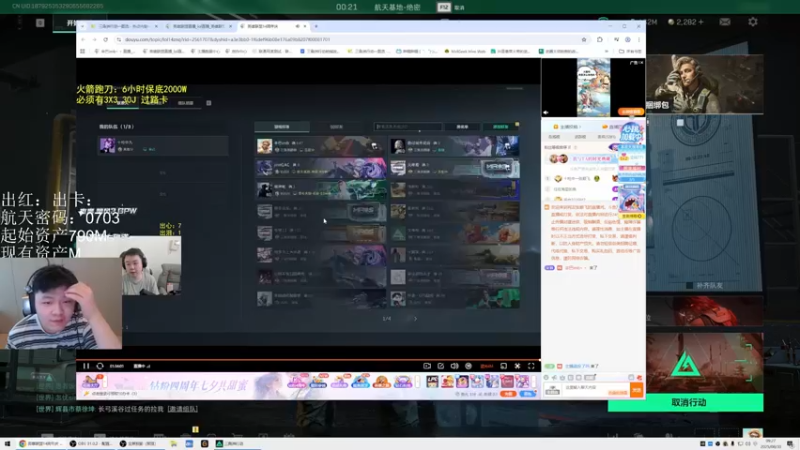Click the green button beside team search
Image resolution: width=800 pixels, height=450 pixels.
501,127
